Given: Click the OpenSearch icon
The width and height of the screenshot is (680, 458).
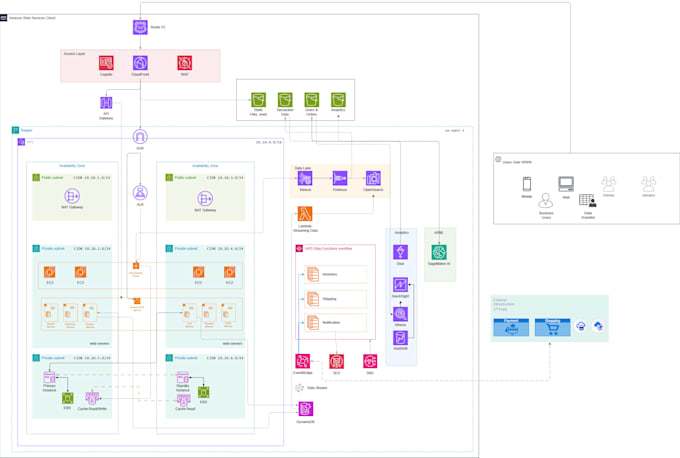Looking at the screenshot, I should pos(373,178).
